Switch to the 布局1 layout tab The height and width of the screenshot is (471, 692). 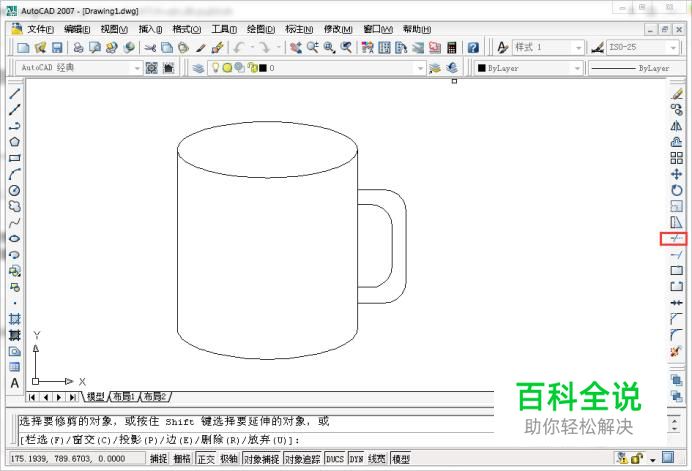124,396
